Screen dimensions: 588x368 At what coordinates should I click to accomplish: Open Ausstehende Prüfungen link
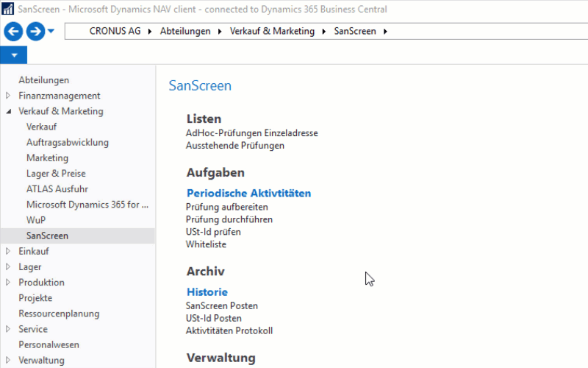(234, 146)
